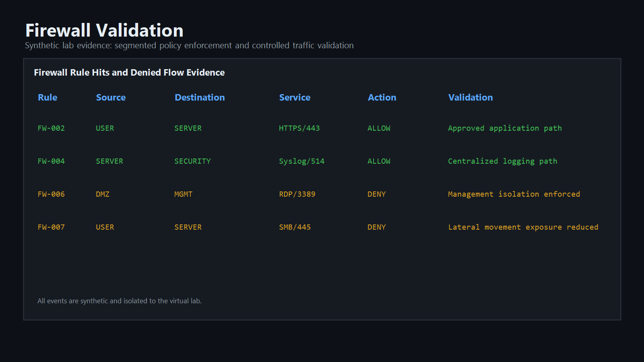Image resolution: width=644 pixels, height=362 pixels.
Task: Click the 'Synthetic lab evidence' subtitle line
Action: 189,45
